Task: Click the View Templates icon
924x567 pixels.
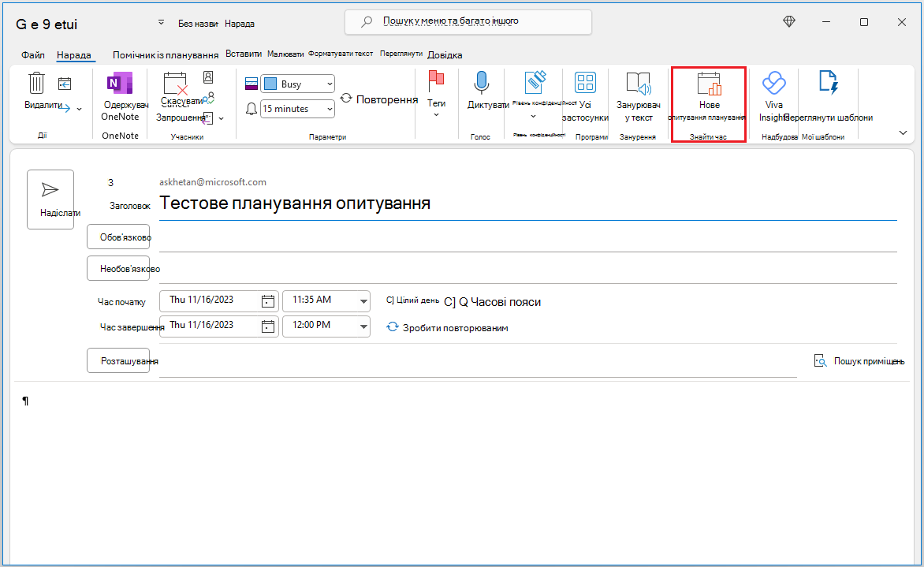Action: (x=828, y=83)
